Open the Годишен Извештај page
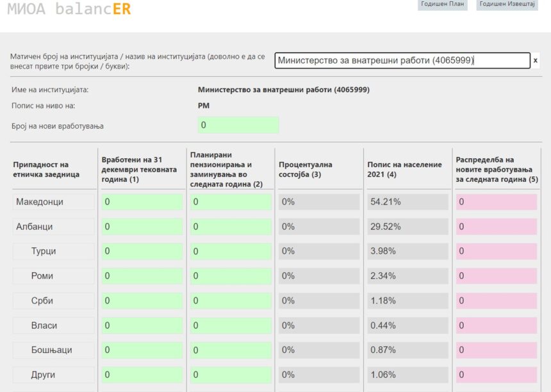 tap(507, 4)
